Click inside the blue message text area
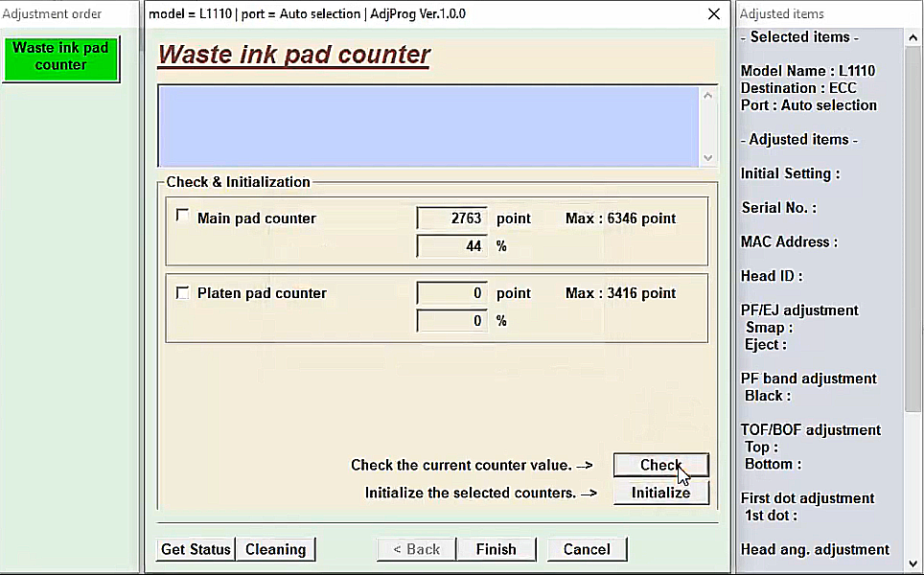Viewport: 924px width, 575px height. [428, 126]
